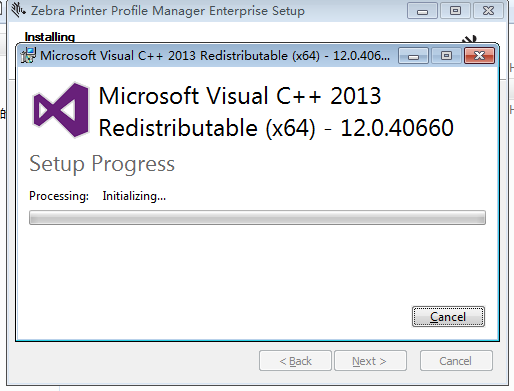Cancel the Visual C++ setup progress
This screenshot has width=514, height=391.
pos(448,316)
